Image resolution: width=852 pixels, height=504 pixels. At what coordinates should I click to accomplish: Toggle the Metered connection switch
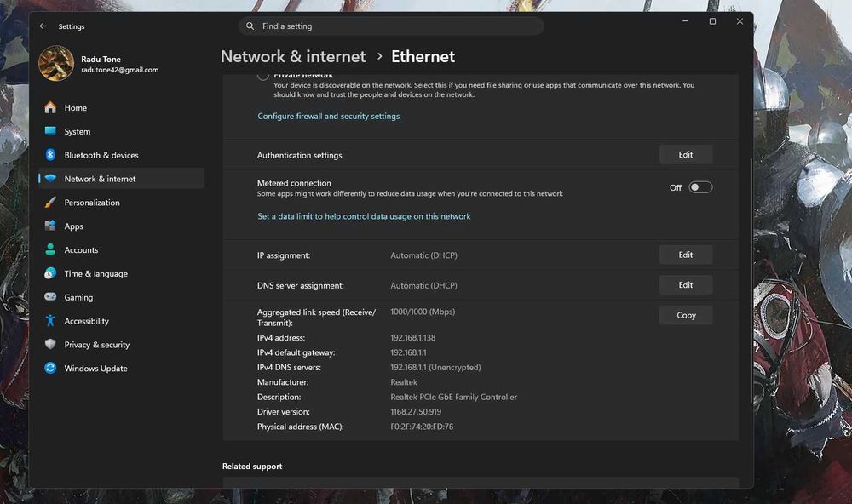[700, 187]
